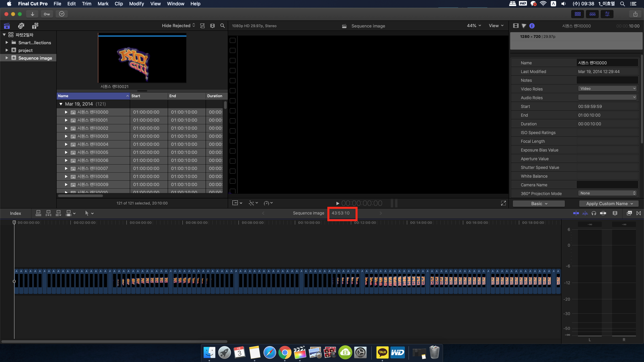Open the Titles and Generators sidebar
The width and height of the screenshot is (644, 362).
coord(35,26)
